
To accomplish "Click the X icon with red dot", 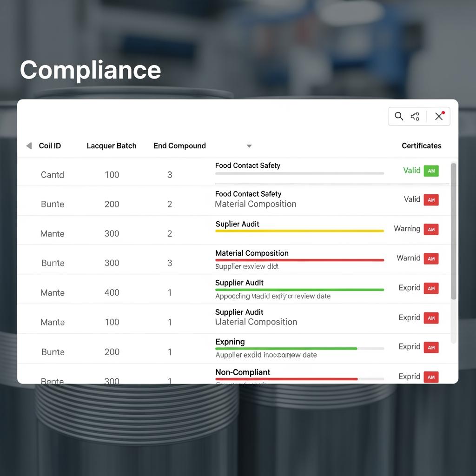I will [439, 116].
